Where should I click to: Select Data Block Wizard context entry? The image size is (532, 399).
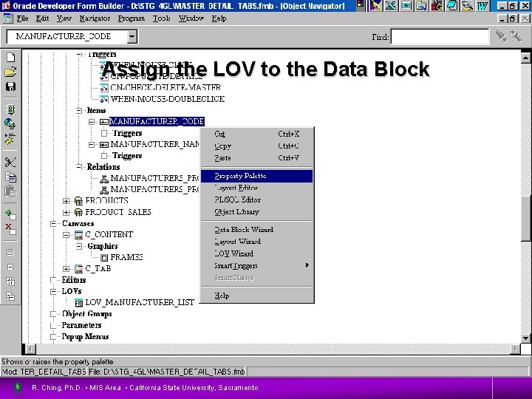257,230
